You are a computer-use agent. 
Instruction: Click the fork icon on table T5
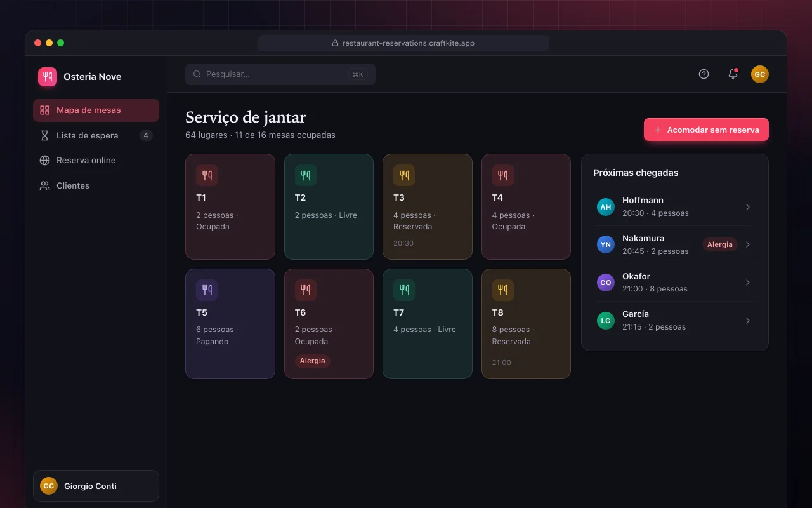click(x=207, y=290)
